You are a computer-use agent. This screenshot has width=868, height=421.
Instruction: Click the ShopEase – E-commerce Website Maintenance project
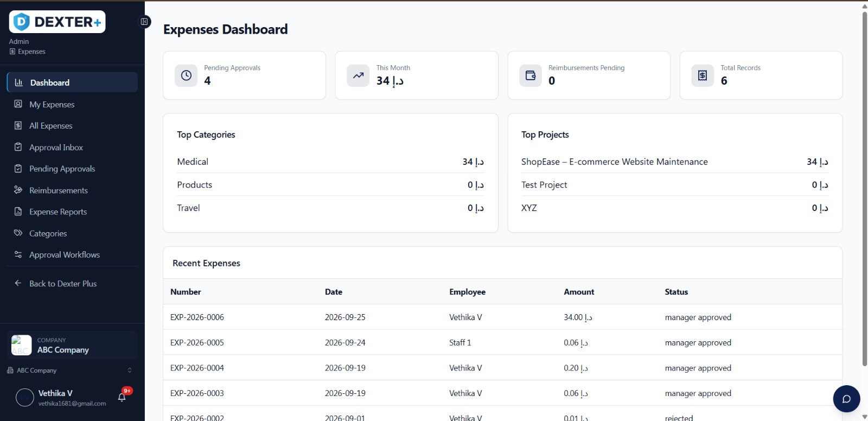[x=615, y=162]
